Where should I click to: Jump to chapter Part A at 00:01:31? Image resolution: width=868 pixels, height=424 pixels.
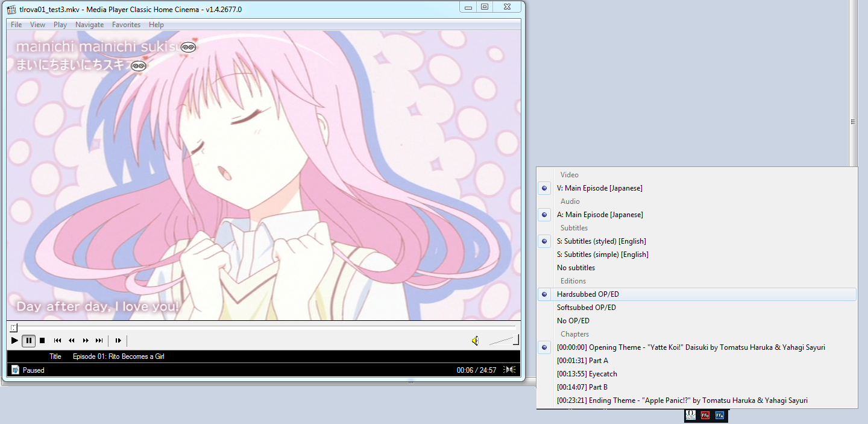pyautogui.click(x=697, y=361)
